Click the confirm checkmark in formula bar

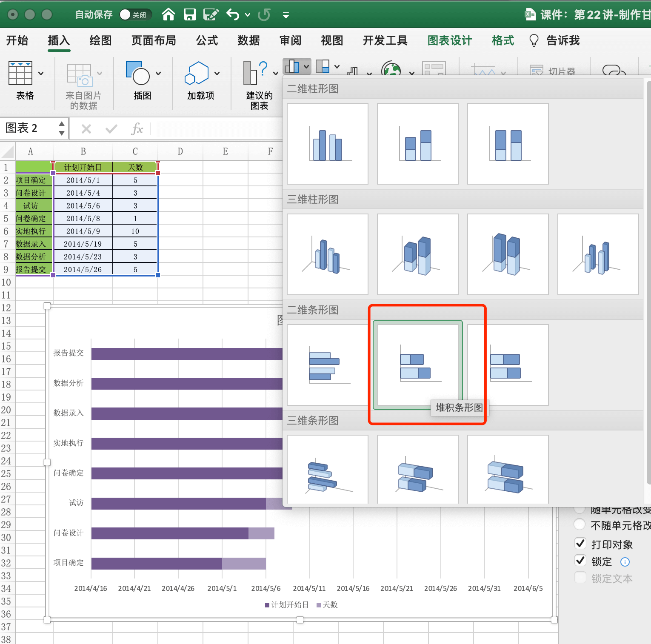coord(111,128)
